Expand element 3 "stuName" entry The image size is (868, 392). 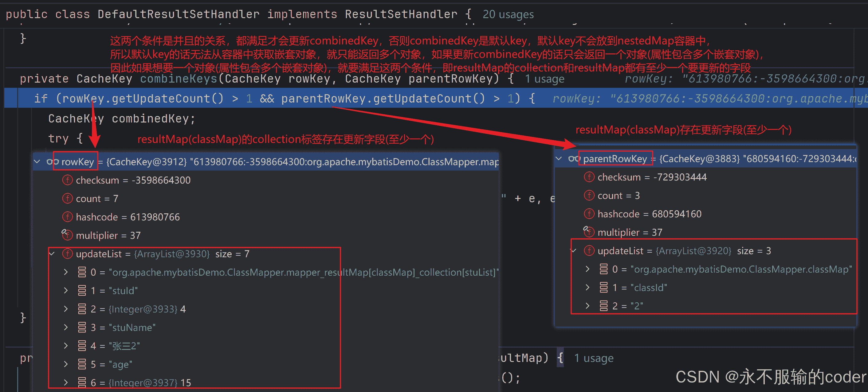[66, 327]
